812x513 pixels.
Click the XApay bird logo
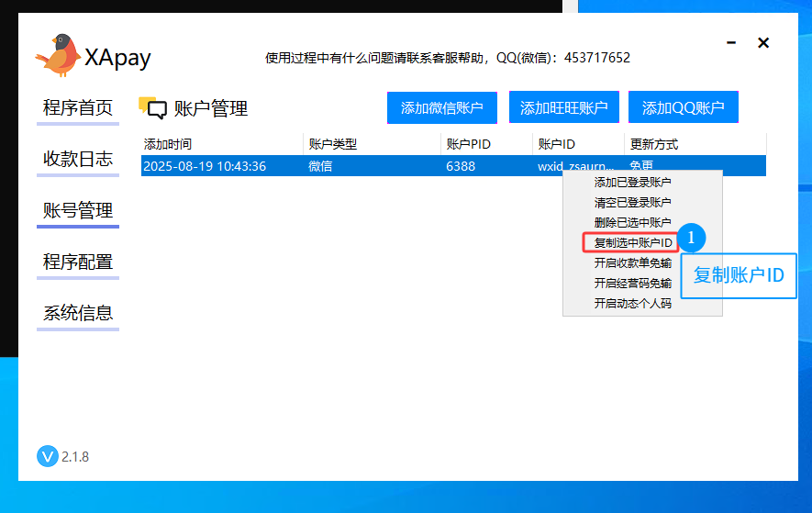pyautogui.click(x=58, y=55)
